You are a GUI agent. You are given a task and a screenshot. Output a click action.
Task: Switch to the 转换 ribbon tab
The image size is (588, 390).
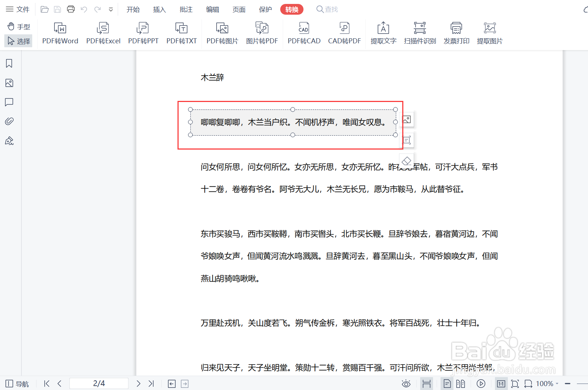(292, 9)
